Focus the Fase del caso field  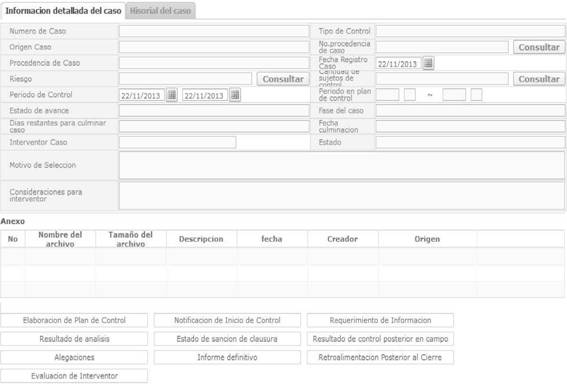click(470, 110)
